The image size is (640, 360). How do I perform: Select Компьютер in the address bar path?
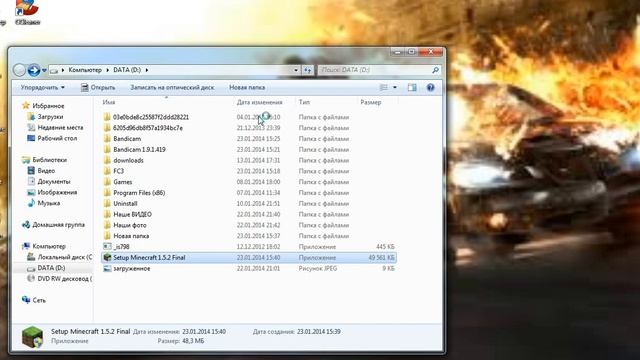point(85,70)
